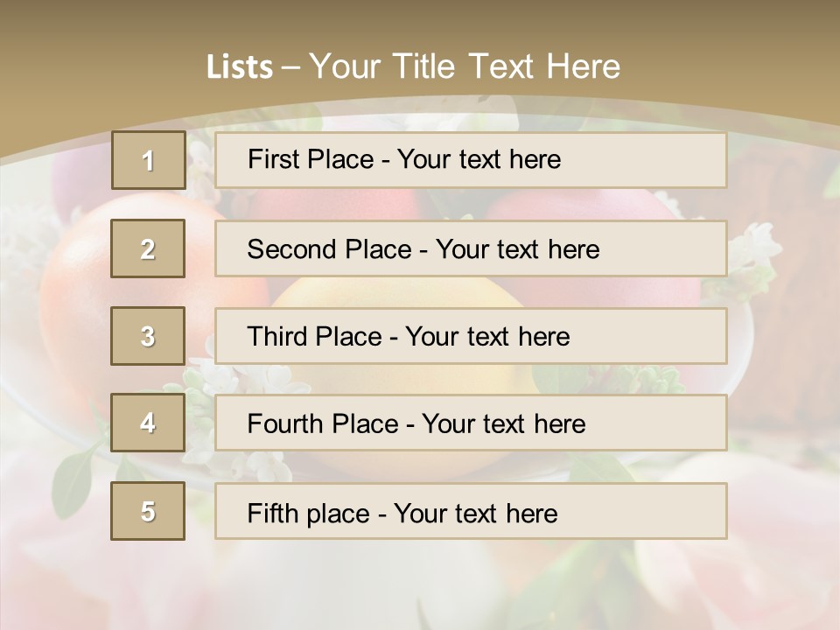Click the word 'Third' in third row
The height and width of the screenshot is (630, 840).
[277, 336]
